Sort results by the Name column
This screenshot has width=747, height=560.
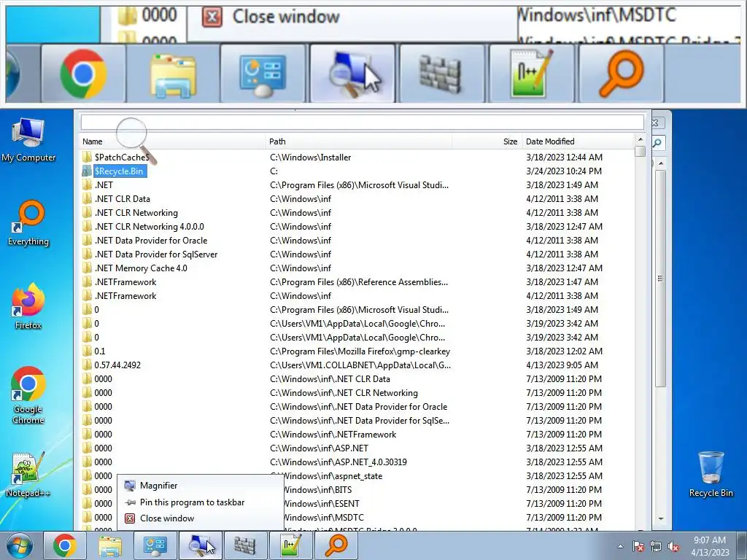pyautogui.click(x=172, y=141)
